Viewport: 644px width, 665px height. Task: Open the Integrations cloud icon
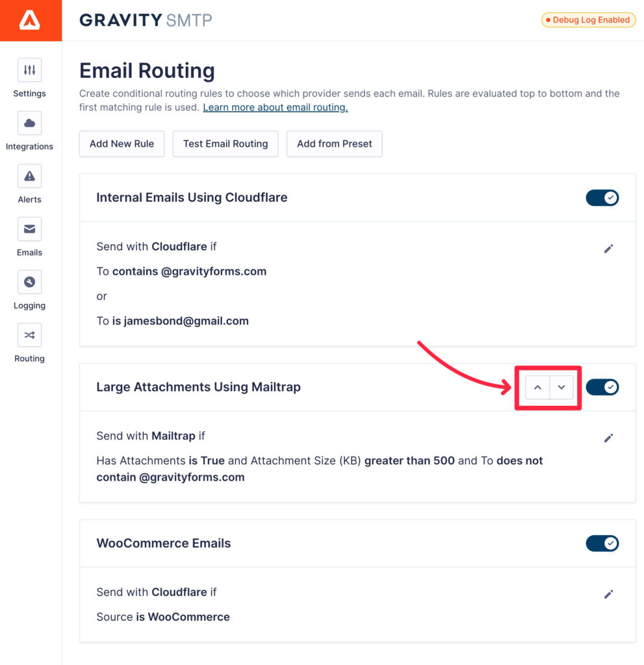pos(29,123)
